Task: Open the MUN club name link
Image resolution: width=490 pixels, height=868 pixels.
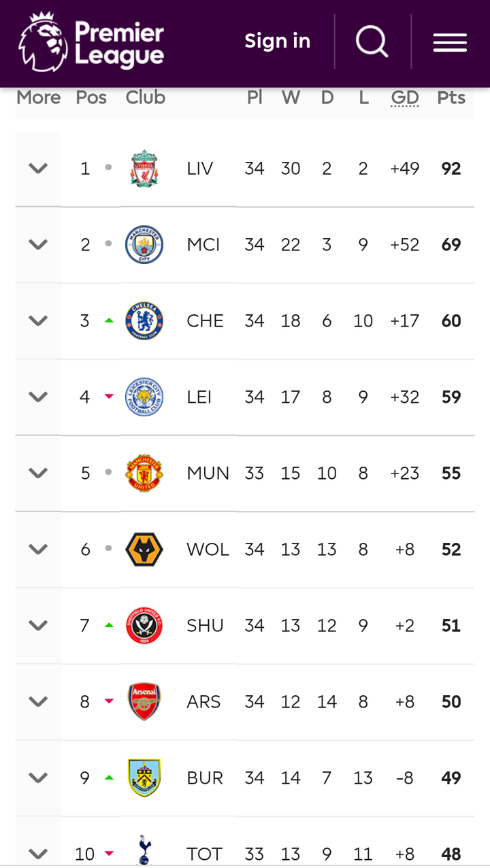Action: (x=208, y=473)
